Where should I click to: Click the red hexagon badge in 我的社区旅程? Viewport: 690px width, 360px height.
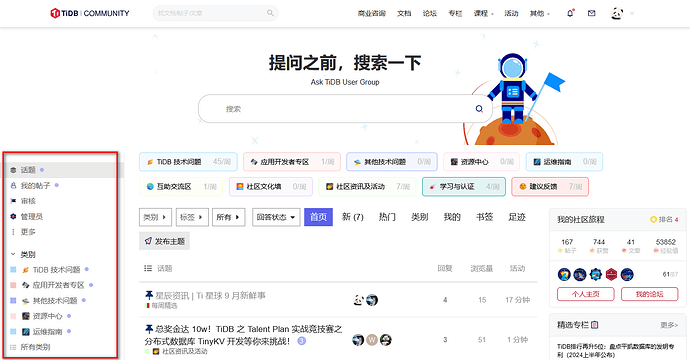click(611, 275)
